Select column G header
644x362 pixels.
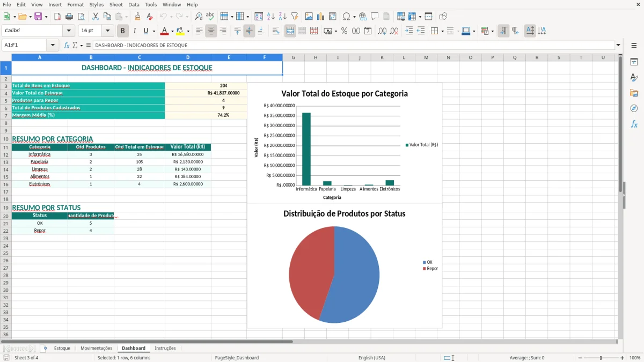click(x=294, y=57)
